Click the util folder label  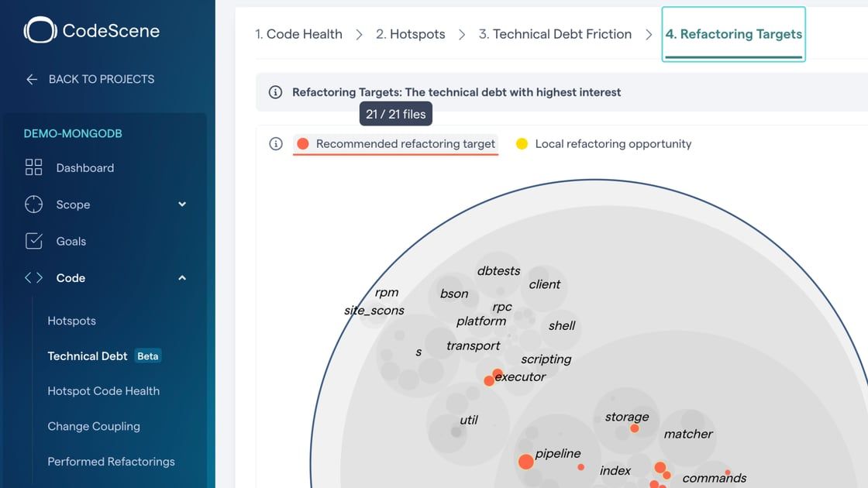468,420
